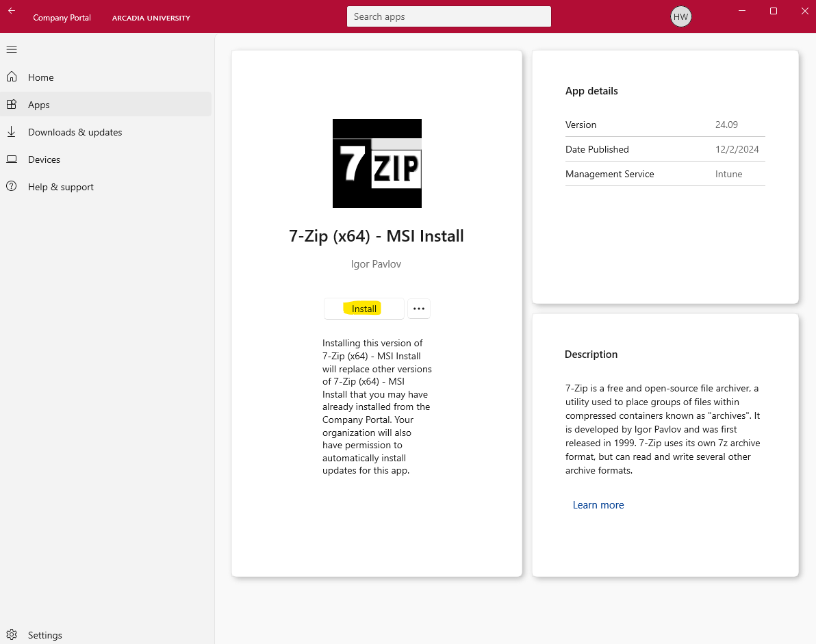Click the Version label
The width and height of the screenshot is (816, 644).
(x=581, y=125)
